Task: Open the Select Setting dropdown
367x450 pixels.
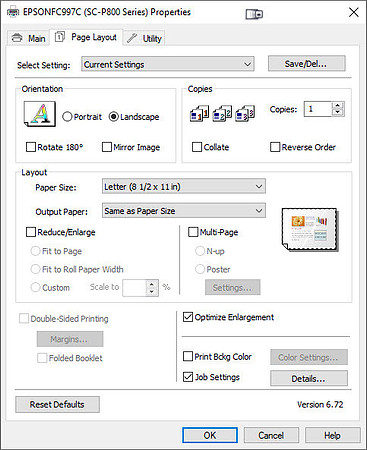Action: tap(168, 64)
